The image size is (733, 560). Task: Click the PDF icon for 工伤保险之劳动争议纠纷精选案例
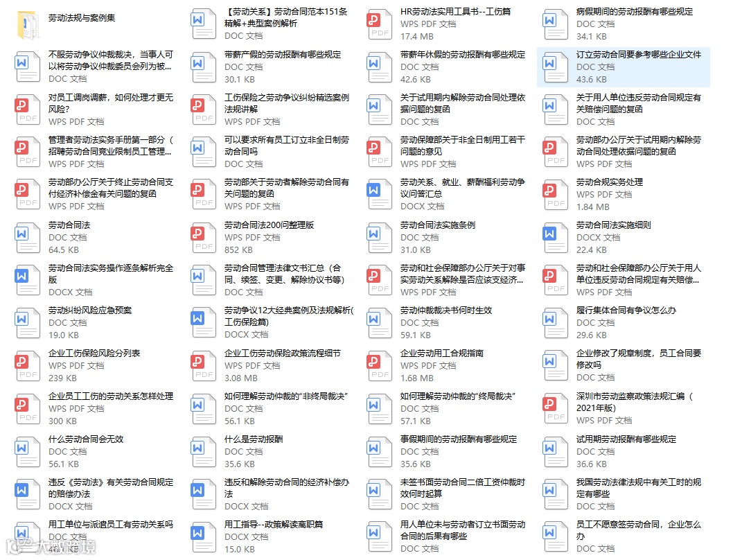pos(204,110)
